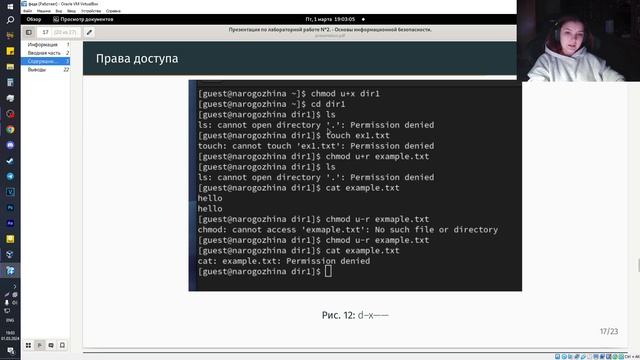
Task: Open the Windows Start menu
Action: pyautogui.click(x=10, y=7)
